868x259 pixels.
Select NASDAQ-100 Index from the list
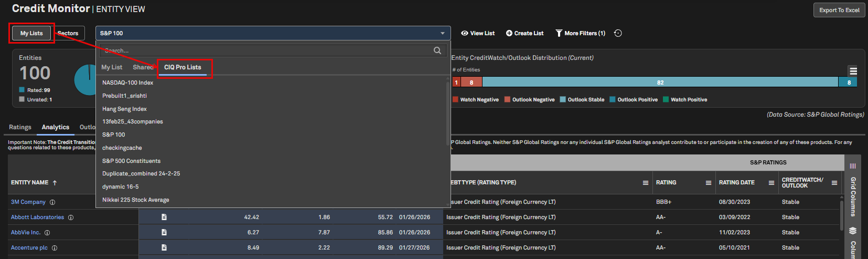[127, 82]
